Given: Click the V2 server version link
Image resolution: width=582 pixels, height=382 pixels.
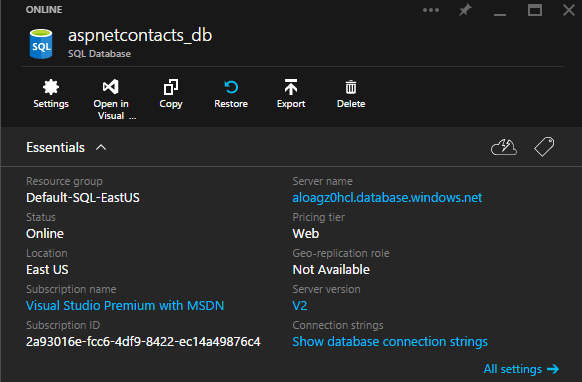Looking at the screenshot, I should coord(300,306).
